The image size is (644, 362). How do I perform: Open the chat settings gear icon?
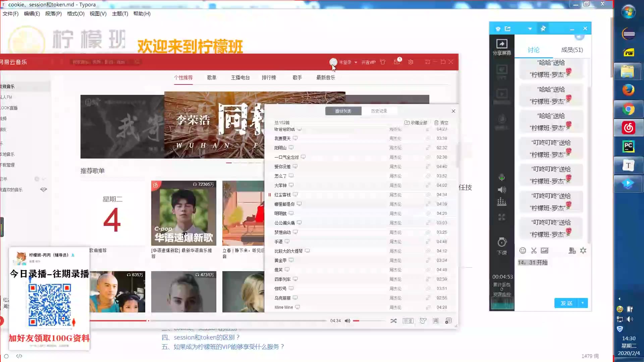point(583,251)
